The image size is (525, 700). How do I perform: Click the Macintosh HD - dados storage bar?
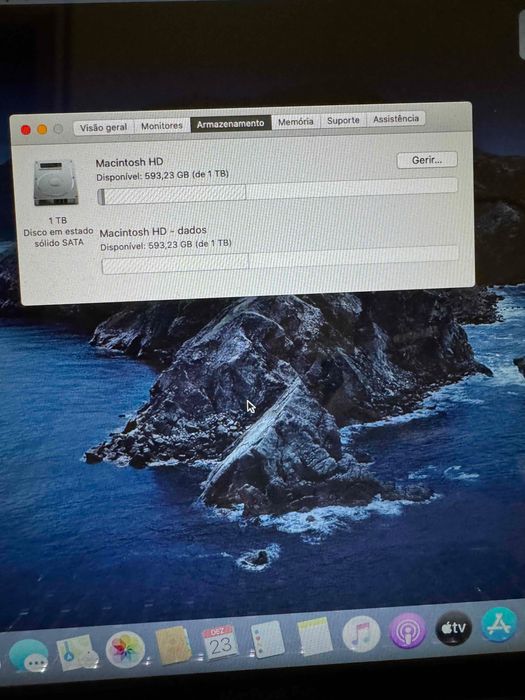point(280,260)
